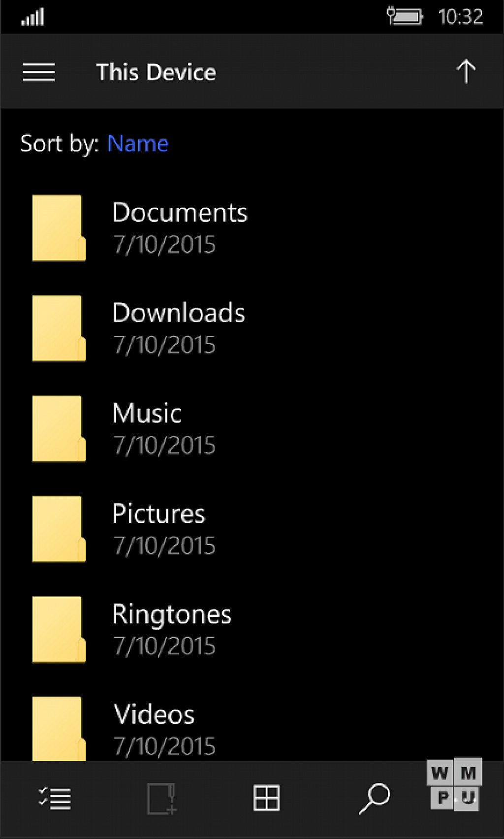Screen dimensions: 504x839
Task: Tap the Documents date 7/10/2015 text
Action: 164,245
